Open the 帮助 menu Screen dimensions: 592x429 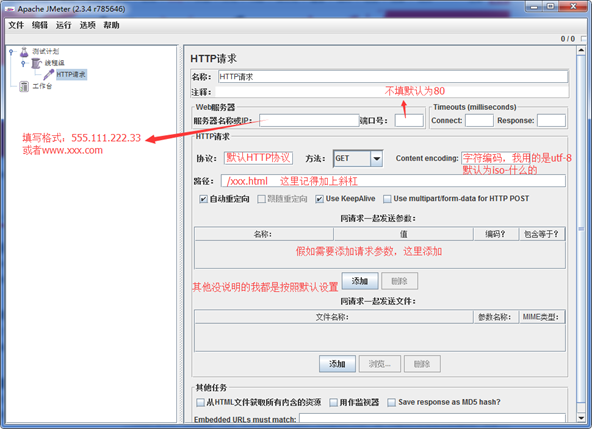tap(111, 25)
